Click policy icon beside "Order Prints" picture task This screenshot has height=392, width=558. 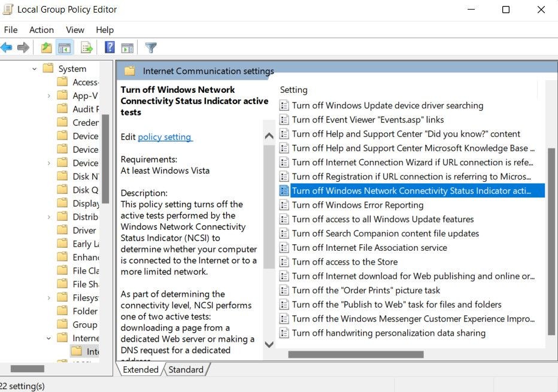[284, 290]
